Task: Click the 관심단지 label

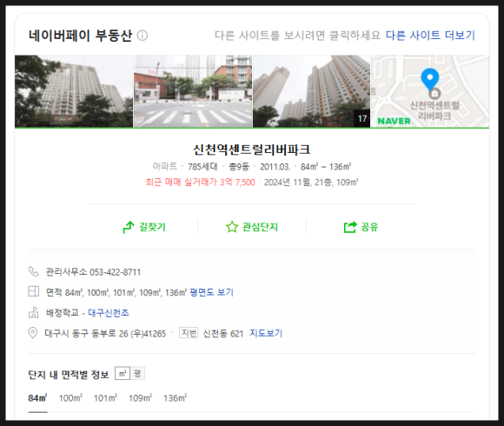Action: [260, 227]
